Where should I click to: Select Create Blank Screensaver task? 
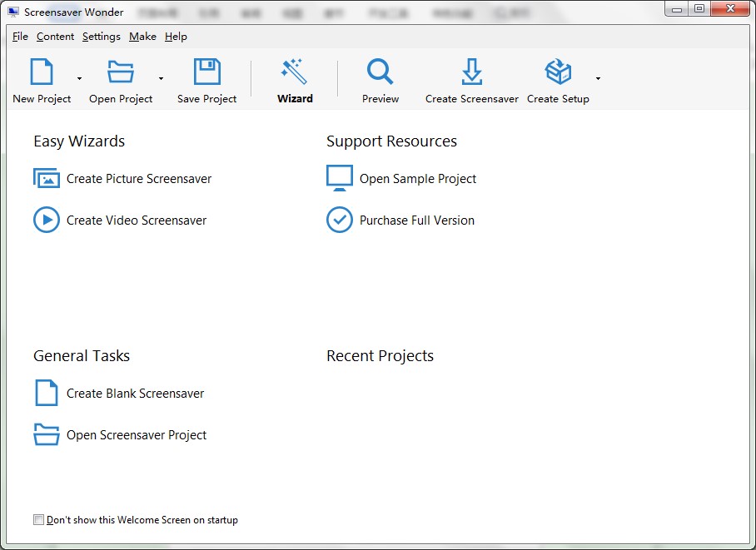point(135,394)
